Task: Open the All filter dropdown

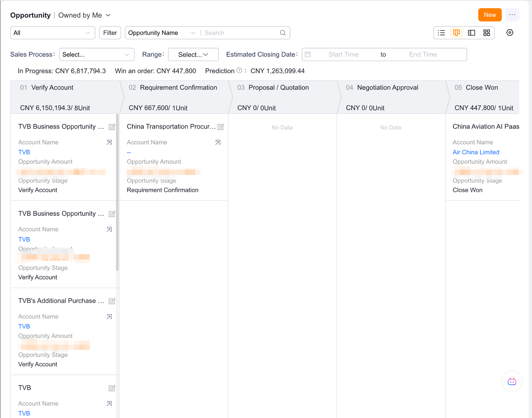Action: [x=53, y=33]
